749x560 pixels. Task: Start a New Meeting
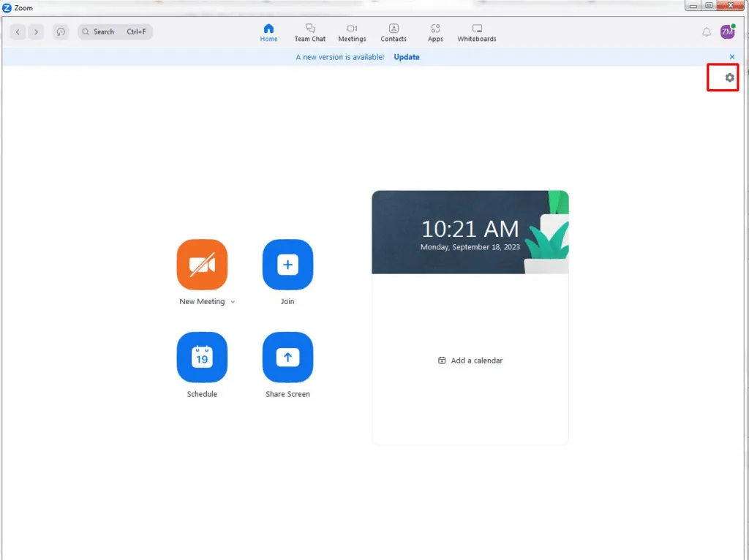(202, 265)
